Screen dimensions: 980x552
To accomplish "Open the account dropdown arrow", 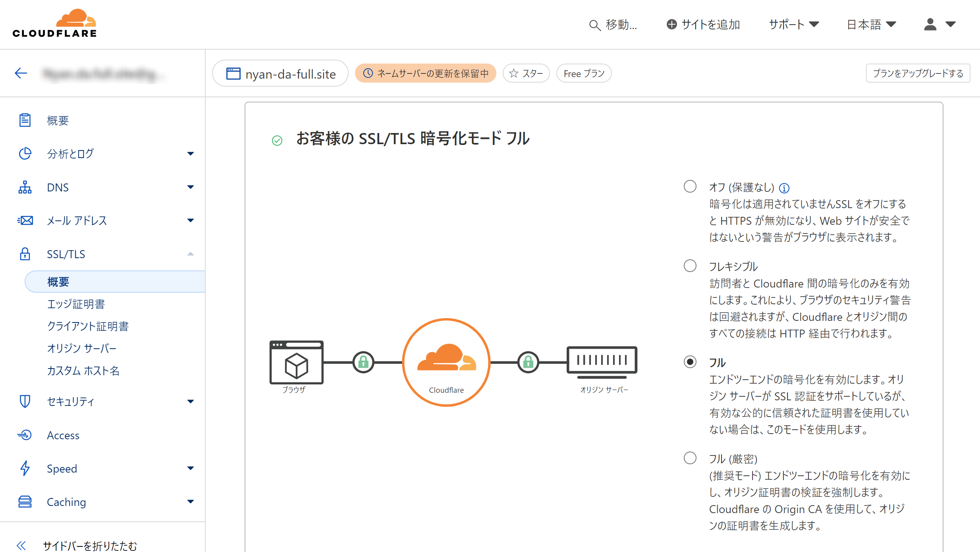I will click(951, 25).
